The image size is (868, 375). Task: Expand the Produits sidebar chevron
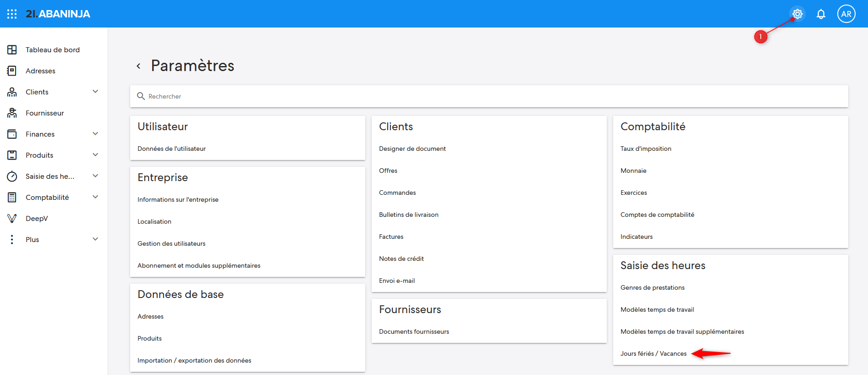[x=95, y=155]
